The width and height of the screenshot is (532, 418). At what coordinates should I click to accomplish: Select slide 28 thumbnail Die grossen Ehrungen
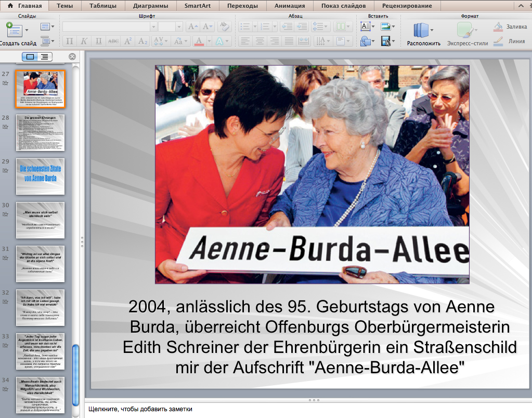(41, 132)
